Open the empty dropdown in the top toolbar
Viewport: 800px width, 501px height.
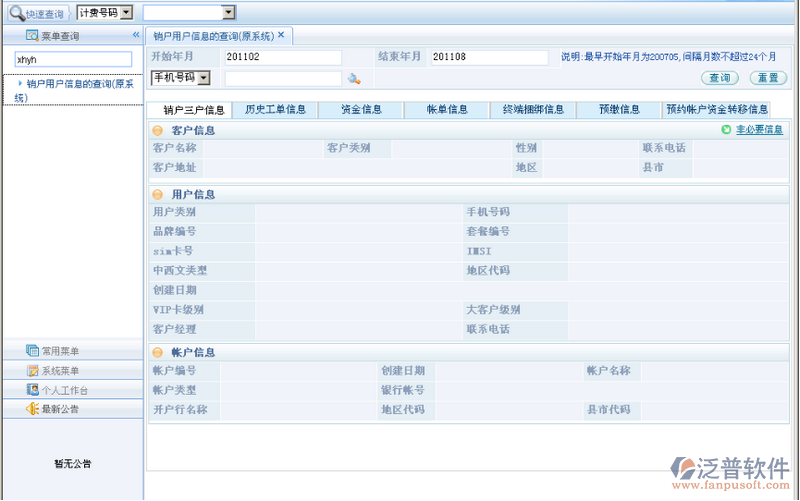click(228, 13)
